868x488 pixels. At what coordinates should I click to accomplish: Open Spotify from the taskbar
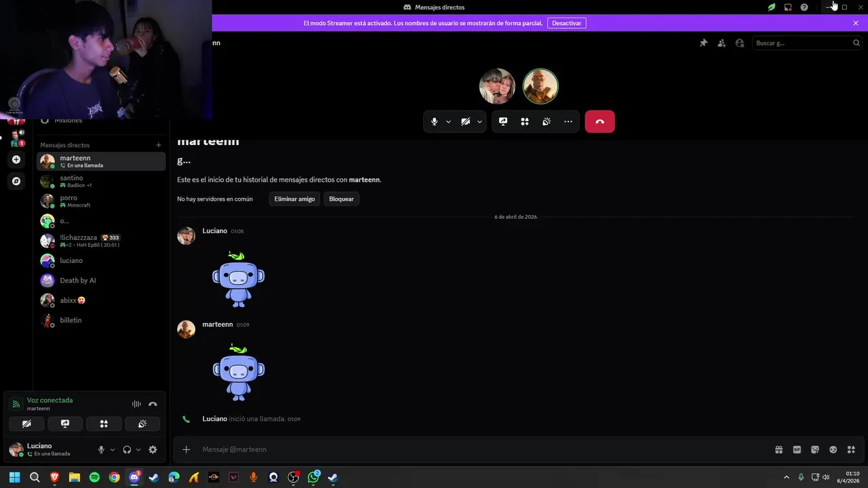coord(94,477)
